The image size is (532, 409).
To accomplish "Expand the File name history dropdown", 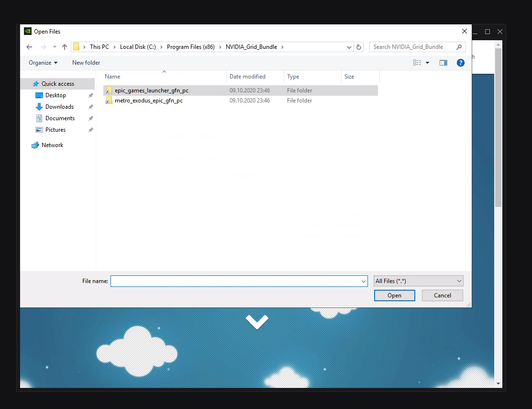I will [364, 282].
